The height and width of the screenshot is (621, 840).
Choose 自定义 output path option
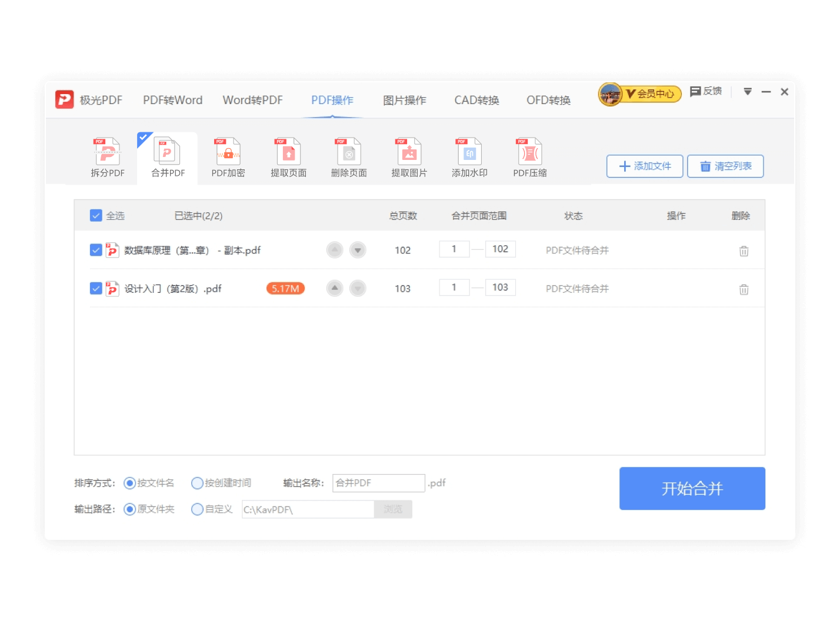tap(197, 509)
